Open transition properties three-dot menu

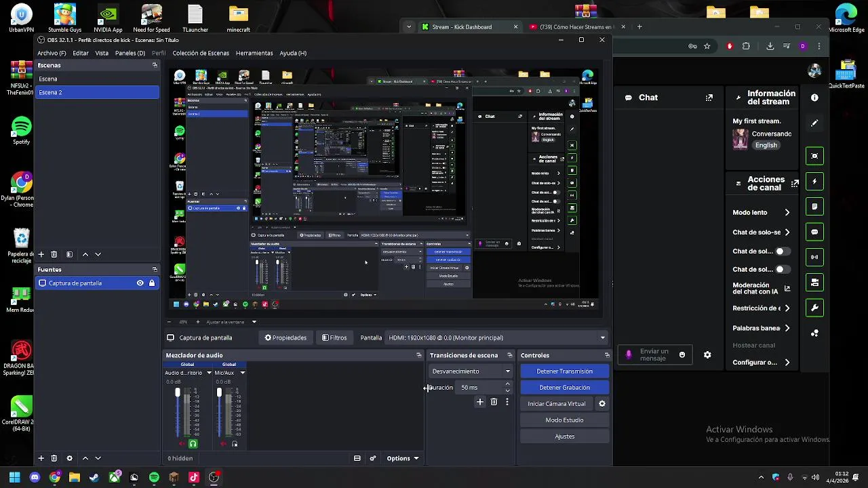click(x=507, y=402)
